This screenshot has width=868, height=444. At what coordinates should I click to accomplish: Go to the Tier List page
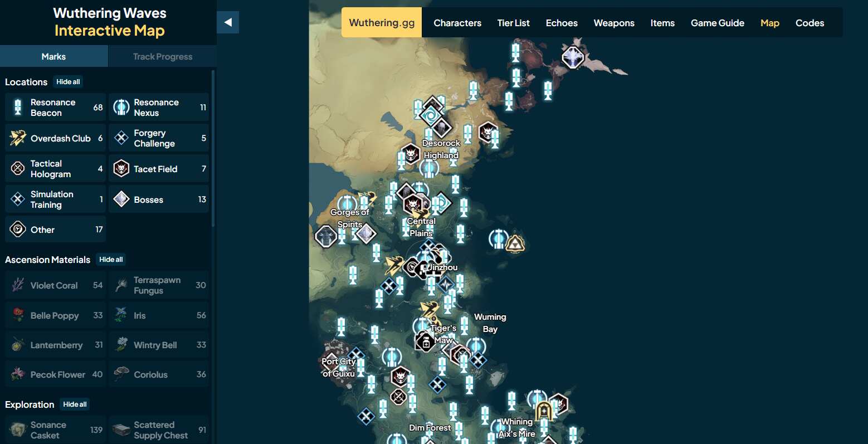[x=514, y=23]
